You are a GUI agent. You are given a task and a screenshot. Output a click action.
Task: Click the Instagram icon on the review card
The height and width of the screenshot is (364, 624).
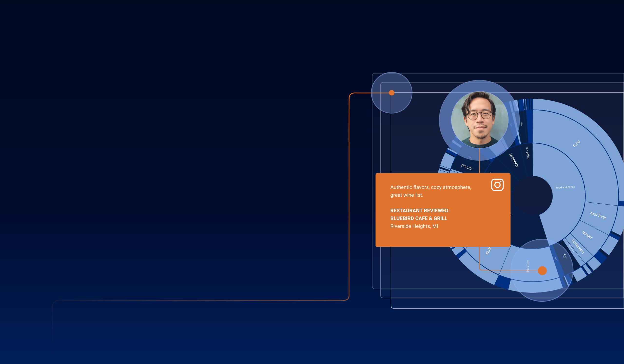[497, 184]
